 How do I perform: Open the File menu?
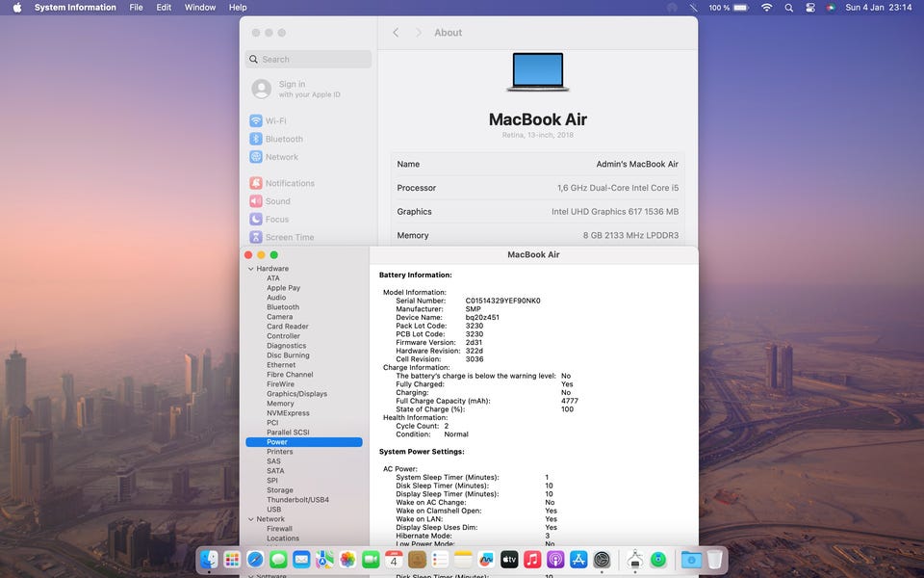pyautogui.click(x=136, y=8)
